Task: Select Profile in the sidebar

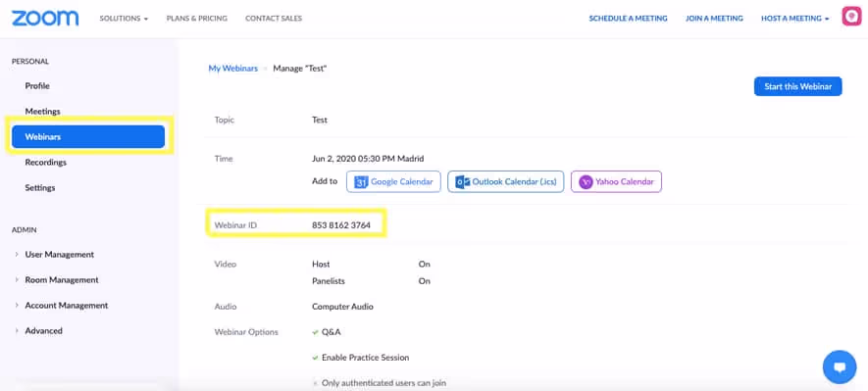Action: click(x=37, y=85)
